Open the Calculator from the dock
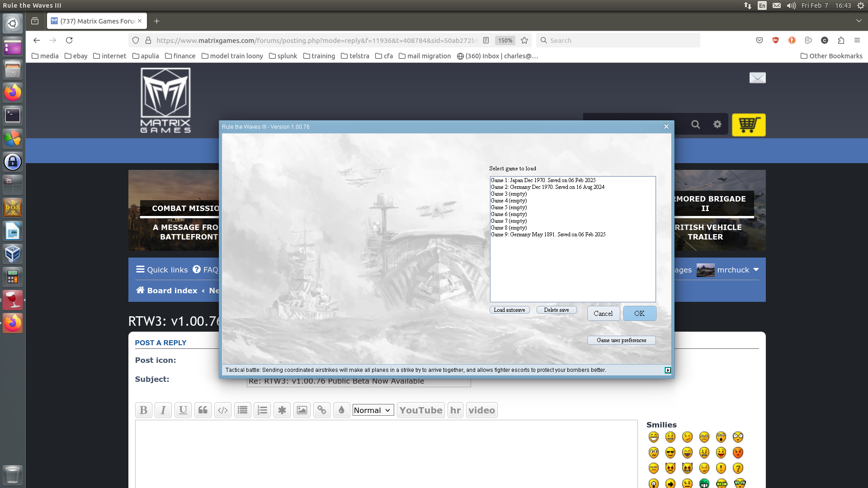 pos(13,277)
